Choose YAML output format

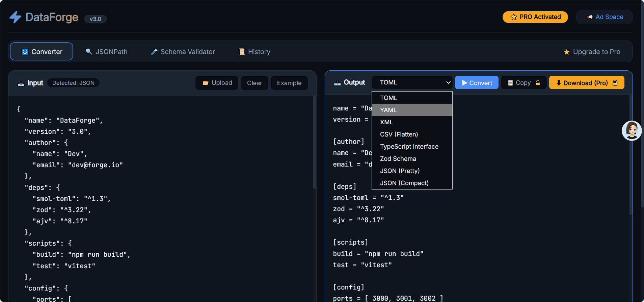[412, 110]
